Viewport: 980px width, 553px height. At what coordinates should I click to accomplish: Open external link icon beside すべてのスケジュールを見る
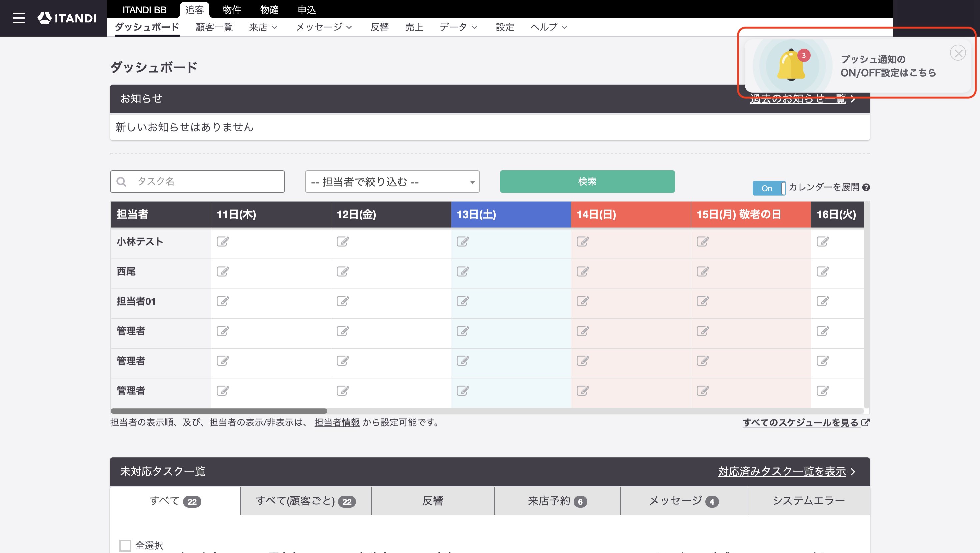click(865, 422)
